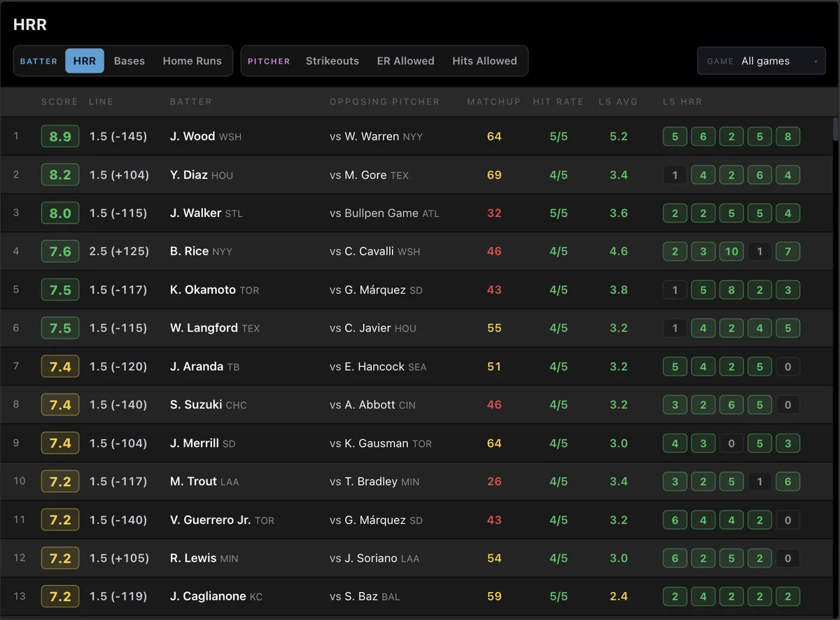Viewport: 840px width, 620px height.
Task: Click L5 average 5.2 for J. Wood
Action: tap(619, 136)
